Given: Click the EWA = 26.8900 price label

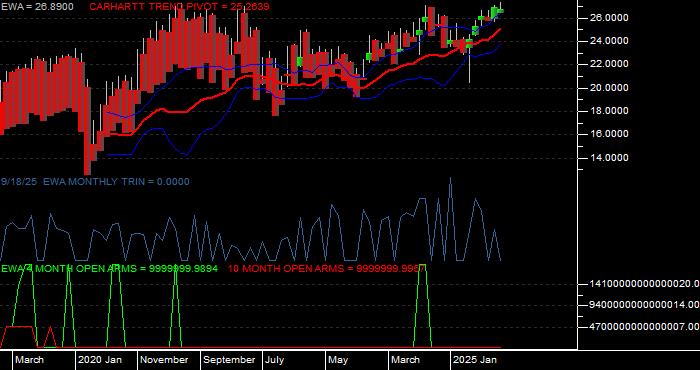Looking at the screenshot, I should pyautogui.click(x=37, y=7).
